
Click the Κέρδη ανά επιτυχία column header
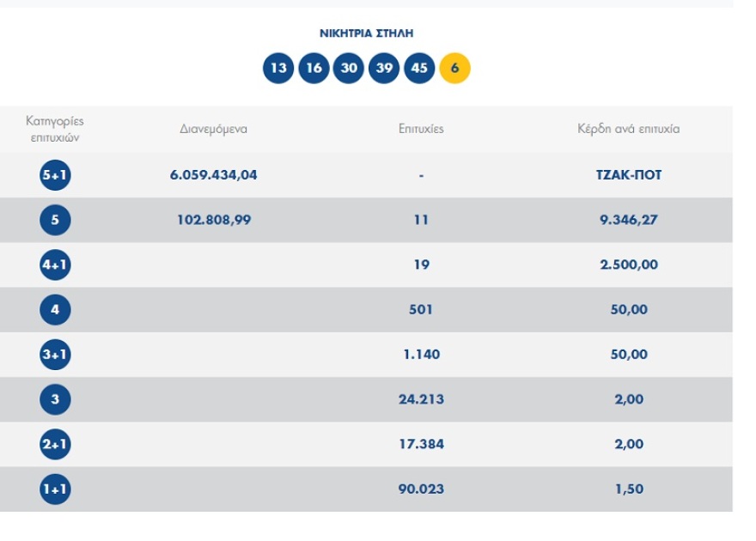click(629, 130)
